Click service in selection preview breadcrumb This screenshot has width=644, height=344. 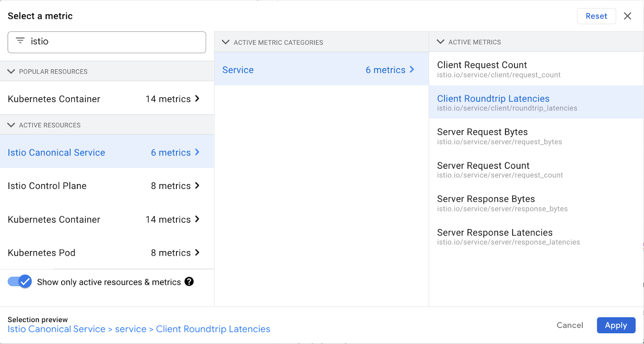click(131, 329)
